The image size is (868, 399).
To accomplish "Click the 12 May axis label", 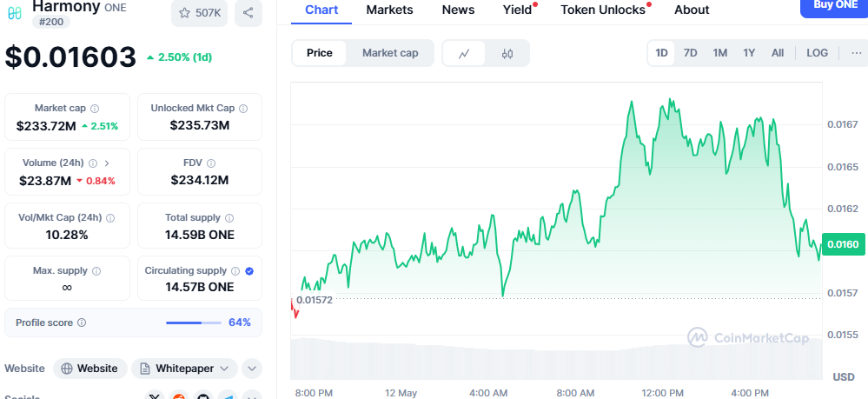I will click(x=401, y=393).
